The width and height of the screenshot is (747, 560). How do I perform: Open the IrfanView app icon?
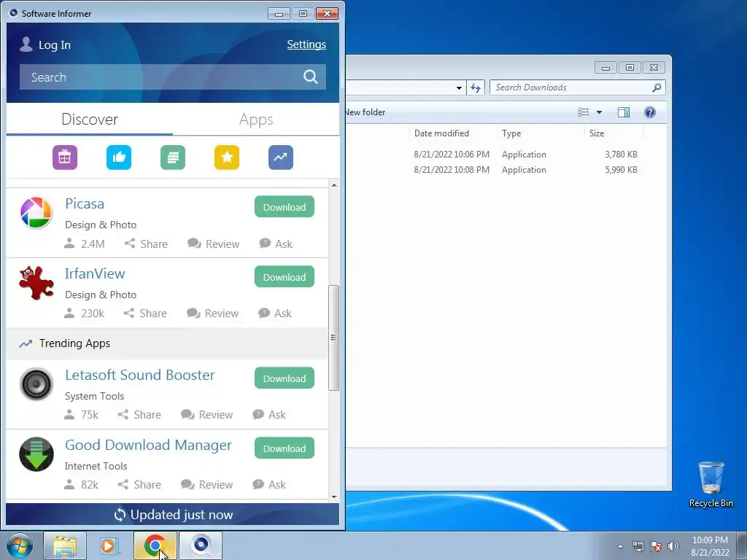(x=36, y=282)
